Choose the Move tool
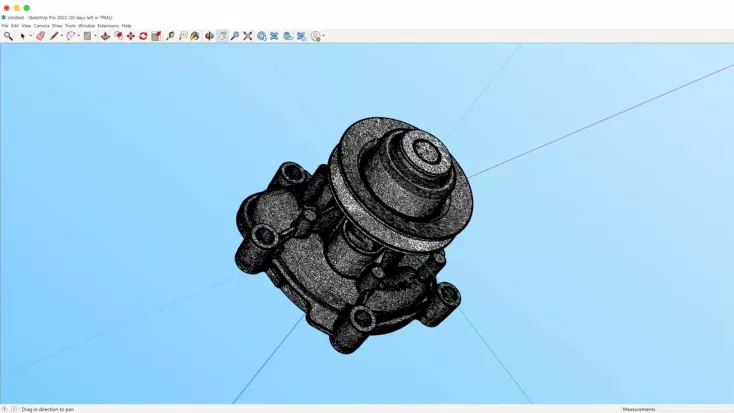Viewport: 734px width, 413px height. coord(130,36)
